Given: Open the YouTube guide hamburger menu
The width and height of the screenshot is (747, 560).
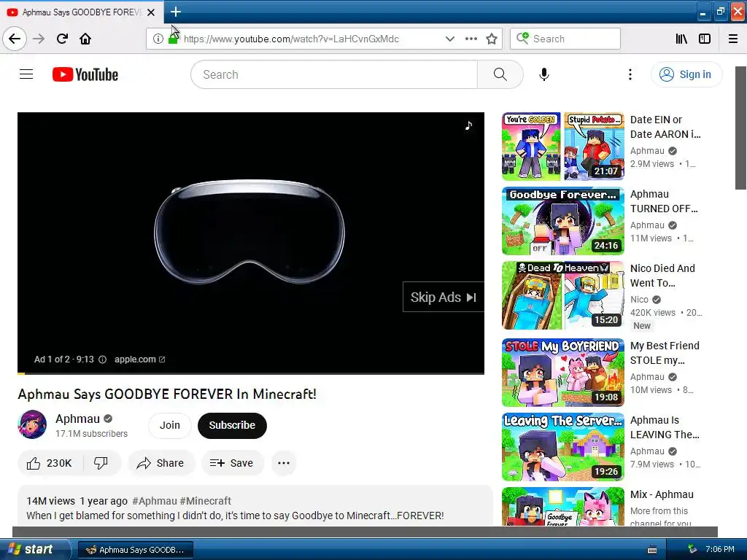Looking at the screenshot, I should [x=26, y=74].
